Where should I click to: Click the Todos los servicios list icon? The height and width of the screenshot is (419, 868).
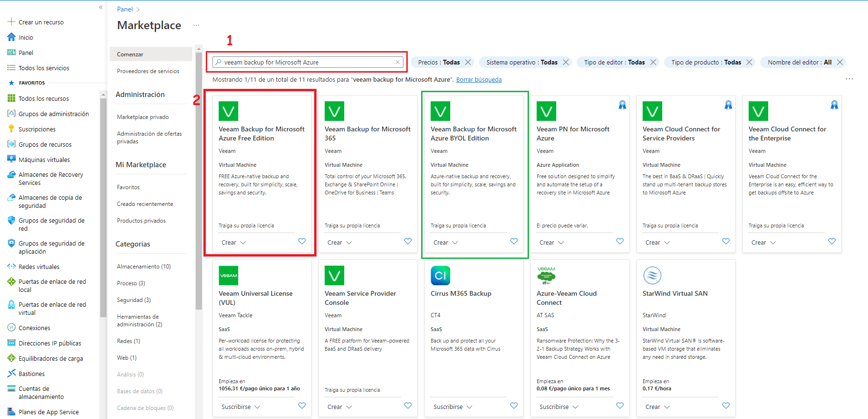[11, 68]
